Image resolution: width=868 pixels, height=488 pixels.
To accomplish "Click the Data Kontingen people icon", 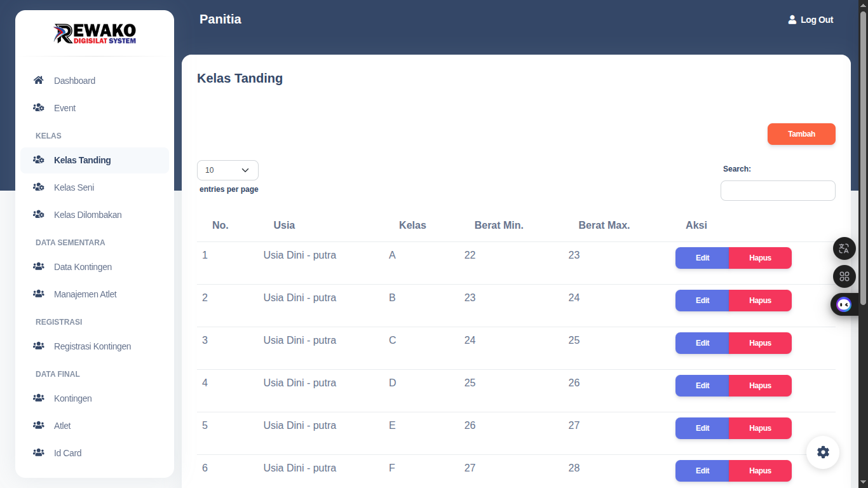I will 38,267.
